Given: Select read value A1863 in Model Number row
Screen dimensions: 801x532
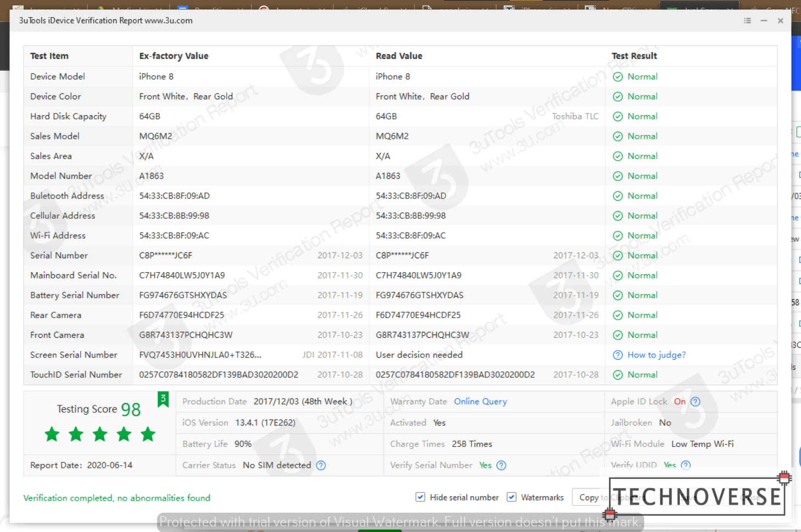Looking at the screenshot, I should tap(388, 176).
